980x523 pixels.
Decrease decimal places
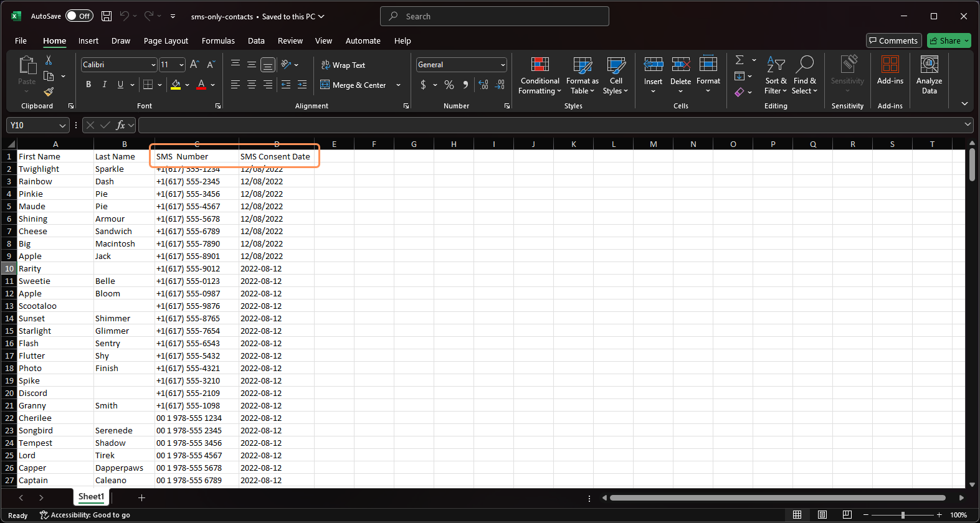click(x=500, y=85)
